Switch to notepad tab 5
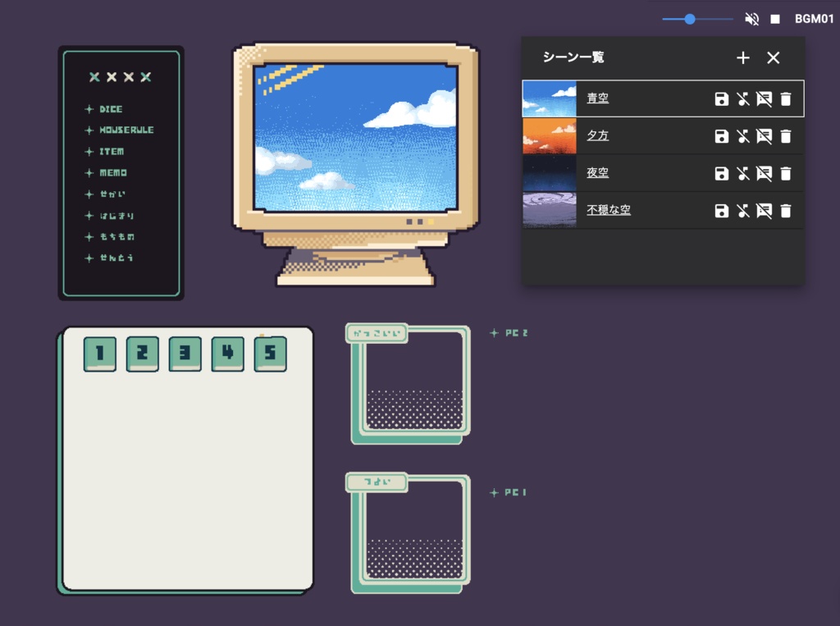The image size is (840, 626). [x=270, y=354]
